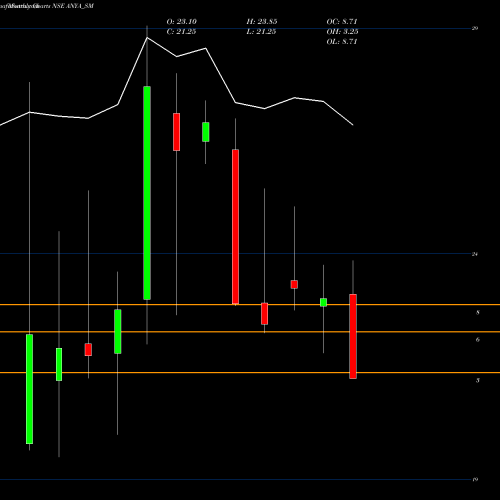500x500 pixels.
Task: Select the OC: 8.71 readout
Action: 342,22
